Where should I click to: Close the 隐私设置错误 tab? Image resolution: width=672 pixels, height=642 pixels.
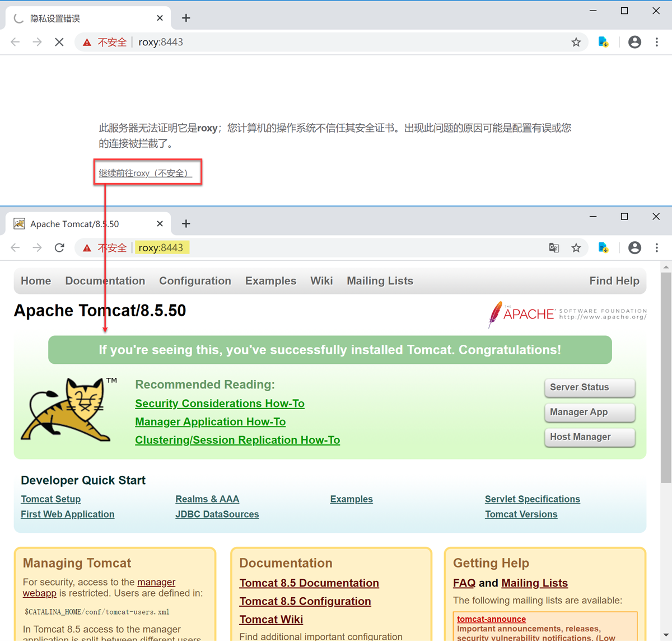[x=160, y=18]
